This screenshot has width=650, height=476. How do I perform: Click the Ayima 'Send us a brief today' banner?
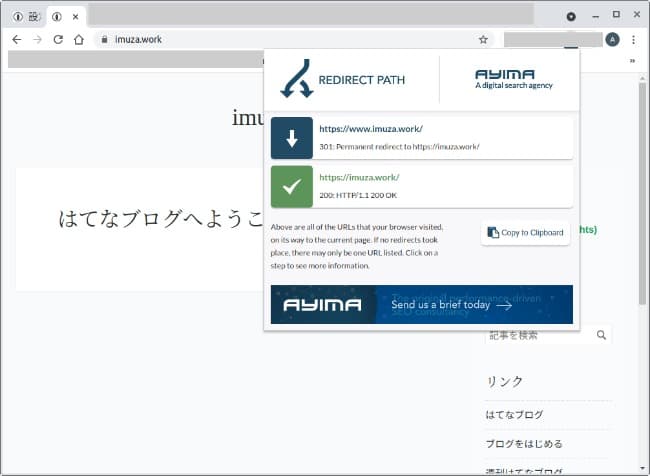(422, 304)
